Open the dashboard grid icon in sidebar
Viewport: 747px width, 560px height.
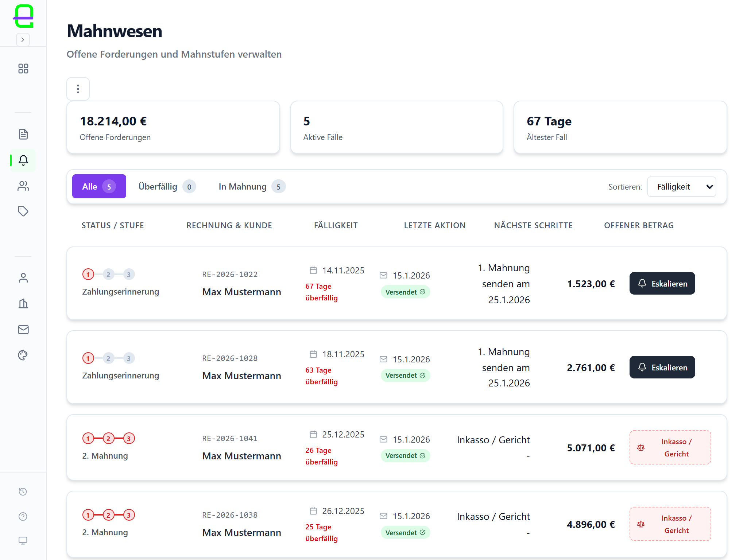pyautogui.click(x=23, y=69)
